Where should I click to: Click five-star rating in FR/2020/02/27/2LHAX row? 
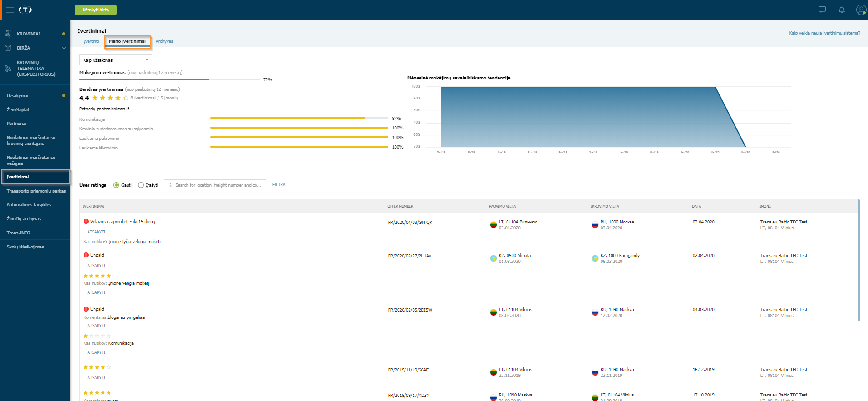coord(97,276)
